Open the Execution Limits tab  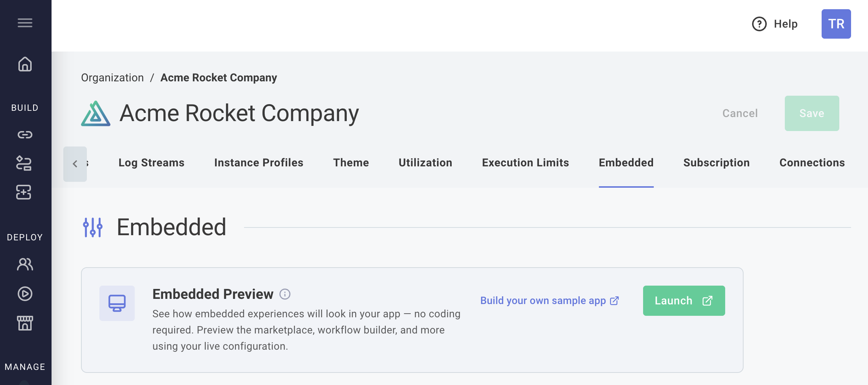[525, 163]
